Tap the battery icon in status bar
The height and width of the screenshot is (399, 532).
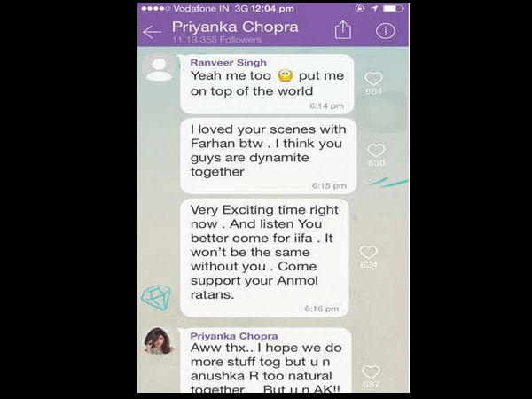[394, 8]
